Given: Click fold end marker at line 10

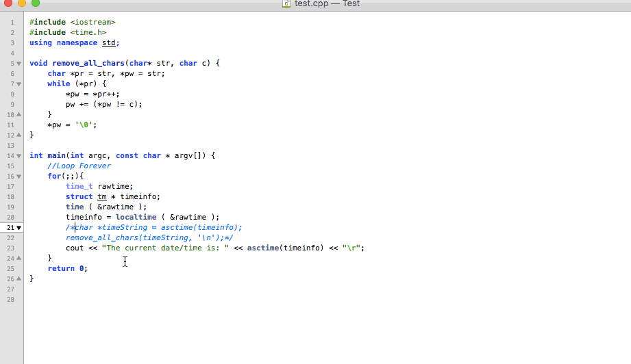Looking at the screenshot, I should click(x=19, y=114).
